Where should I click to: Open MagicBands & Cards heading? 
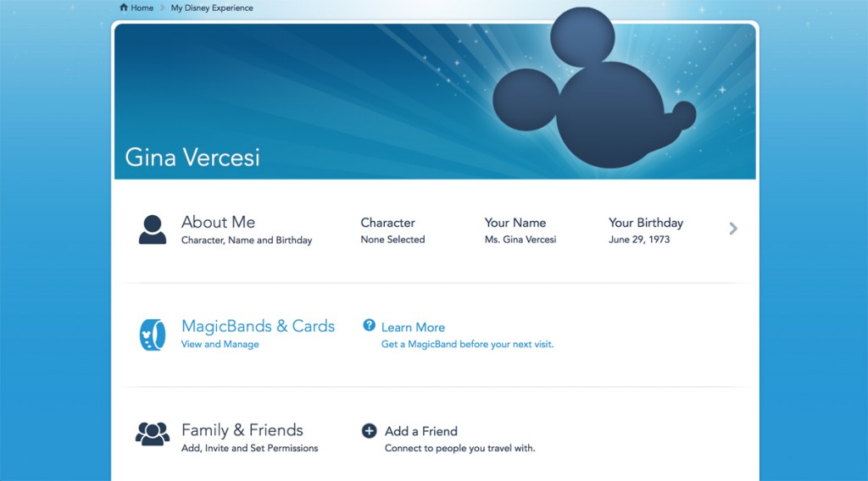click(258, 326)
